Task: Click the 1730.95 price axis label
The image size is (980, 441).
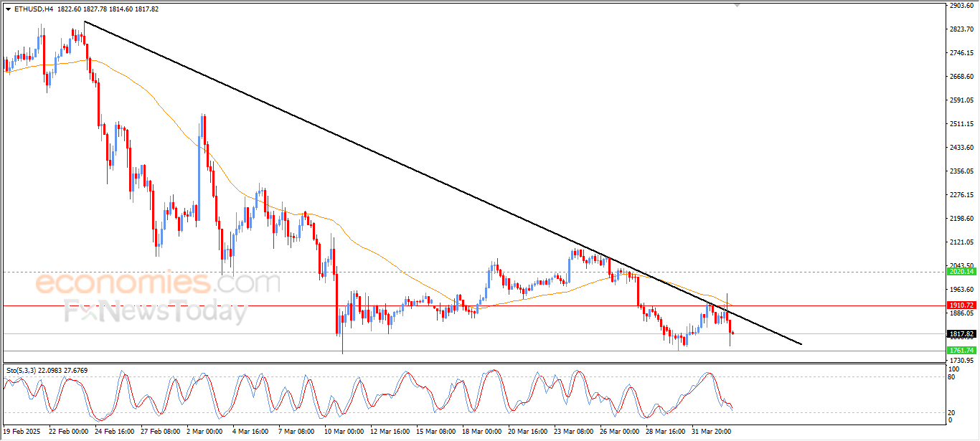Action: (x=961, y=361)
